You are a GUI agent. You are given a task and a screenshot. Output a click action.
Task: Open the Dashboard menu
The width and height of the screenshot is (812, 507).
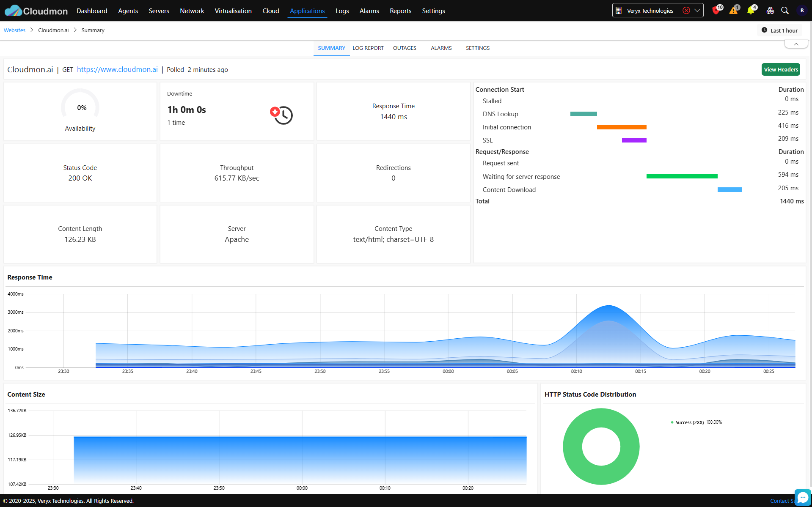point(92,11)
